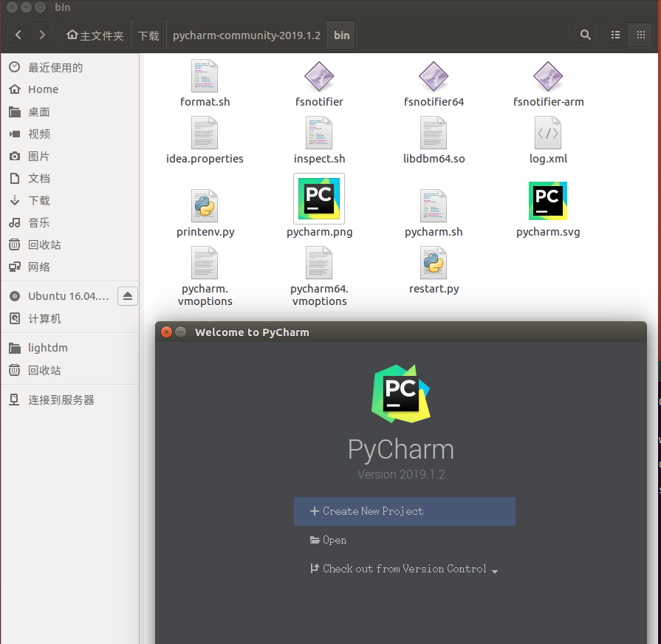The image size is (661, 644).
Task: Open Home in the sidebar
Action: (69, 89)
